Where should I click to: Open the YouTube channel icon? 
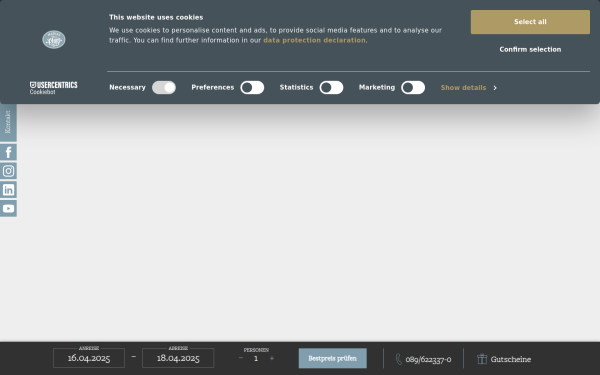(8, 209)
